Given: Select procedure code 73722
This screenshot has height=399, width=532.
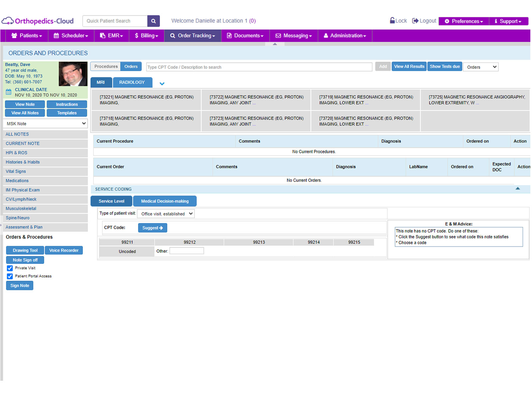Looking at the screenshot, I should 256,100.
